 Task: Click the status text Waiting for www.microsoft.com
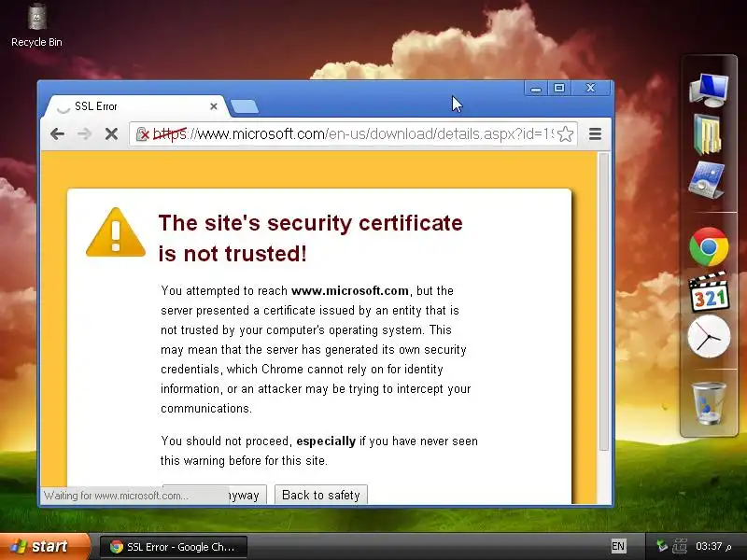tap(116, 496)
